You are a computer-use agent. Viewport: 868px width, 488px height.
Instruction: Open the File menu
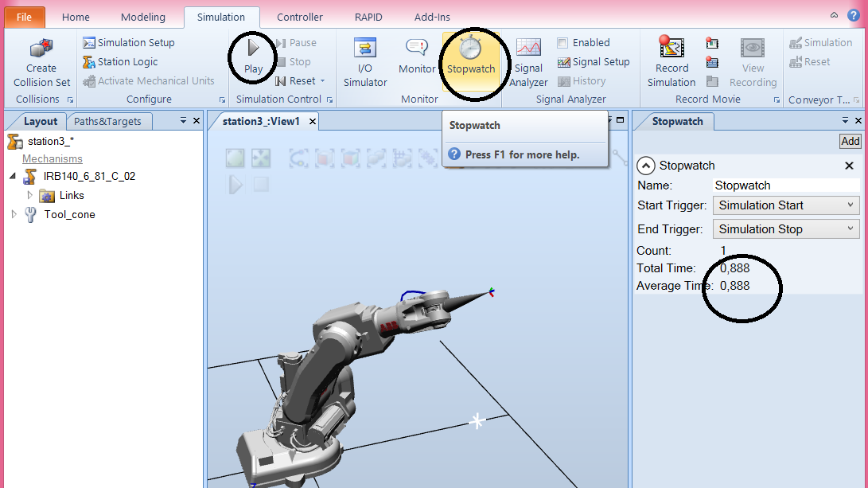tap(24, 16)
